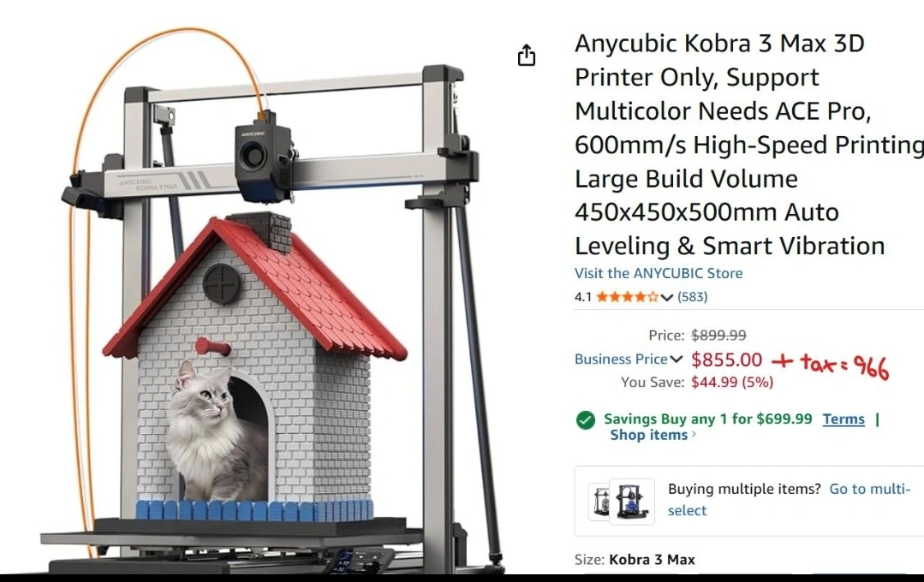Click the Go to multi-select link
This screenshot has height=582, width=924.
click(x=789, y=500)
